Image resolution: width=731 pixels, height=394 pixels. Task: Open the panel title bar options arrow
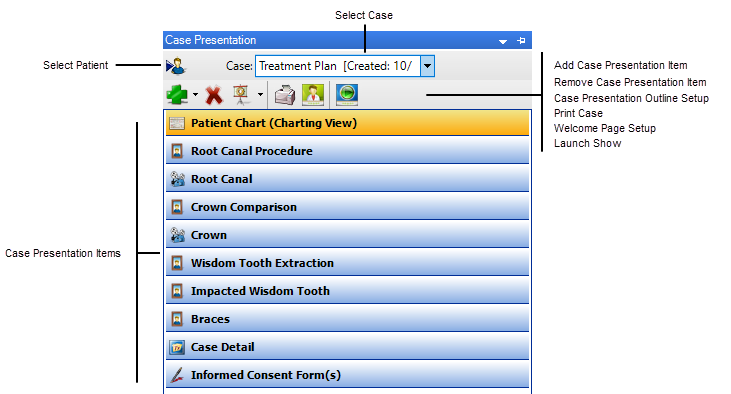[503, 41]
